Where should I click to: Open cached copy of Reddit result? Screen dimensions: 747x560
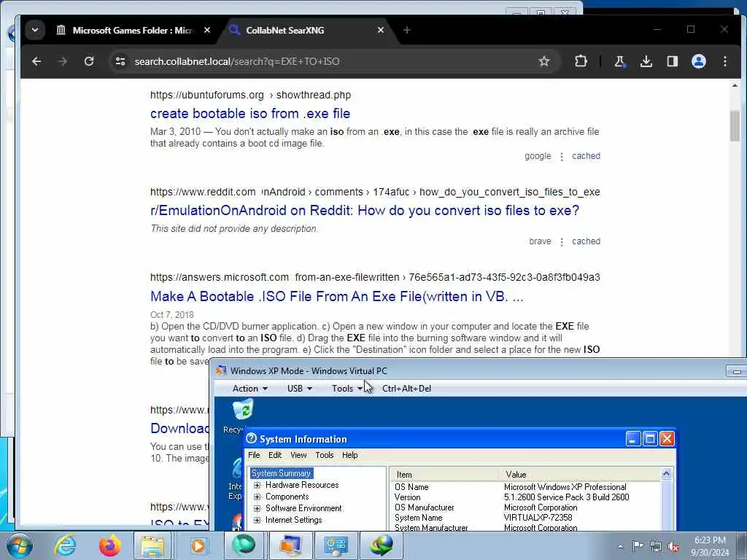[586, 241]
